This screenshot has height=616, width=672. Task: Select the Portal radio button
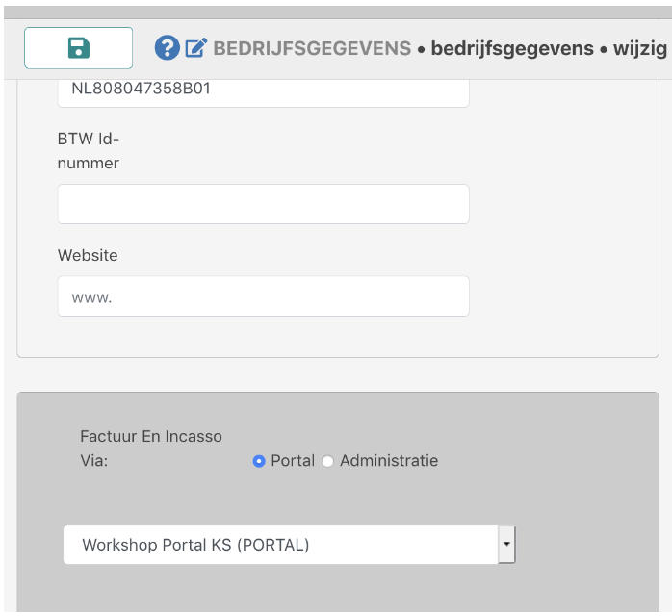point(258,461)
